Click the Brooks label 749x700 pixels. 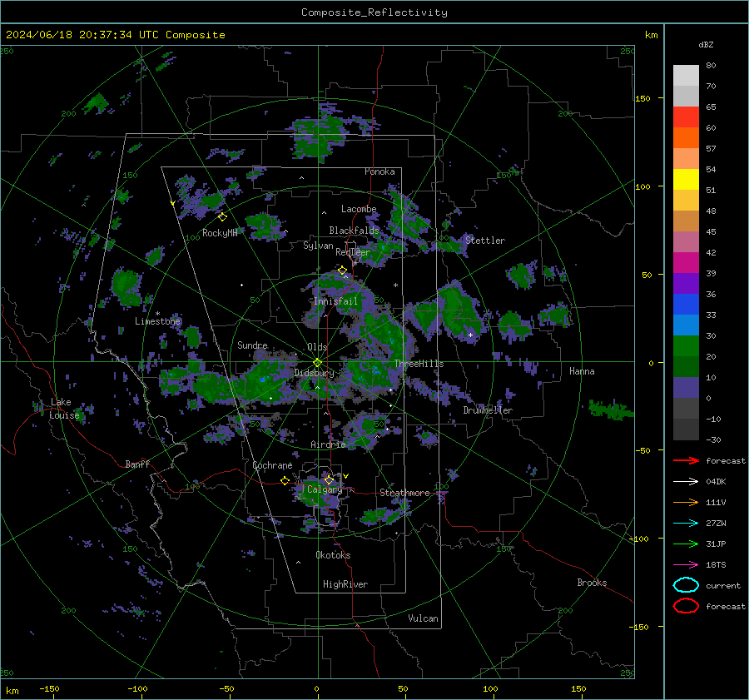click(592, 583)
